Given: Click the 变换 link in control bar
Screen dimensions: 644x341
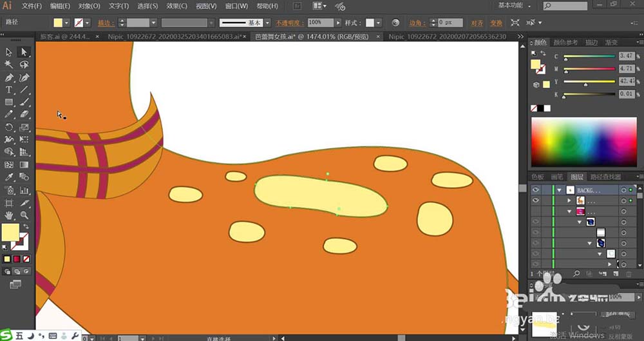Looking at the screenshot, I should coord(495,23).
